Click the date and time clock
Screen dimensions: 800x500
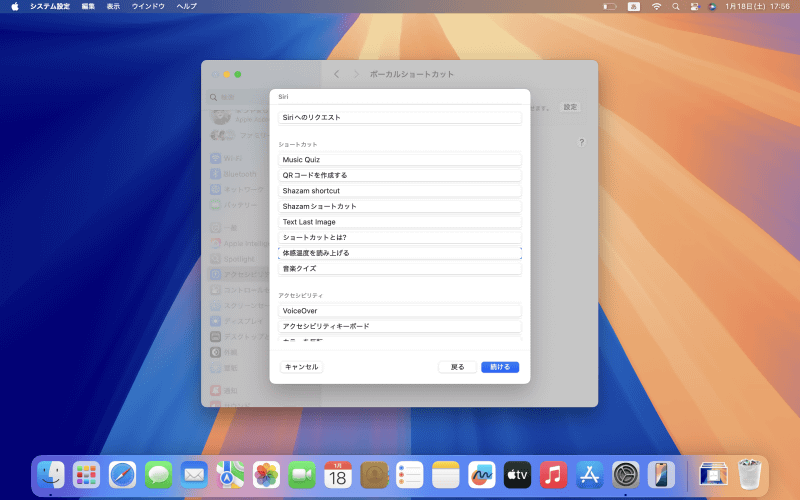point(757,6)
